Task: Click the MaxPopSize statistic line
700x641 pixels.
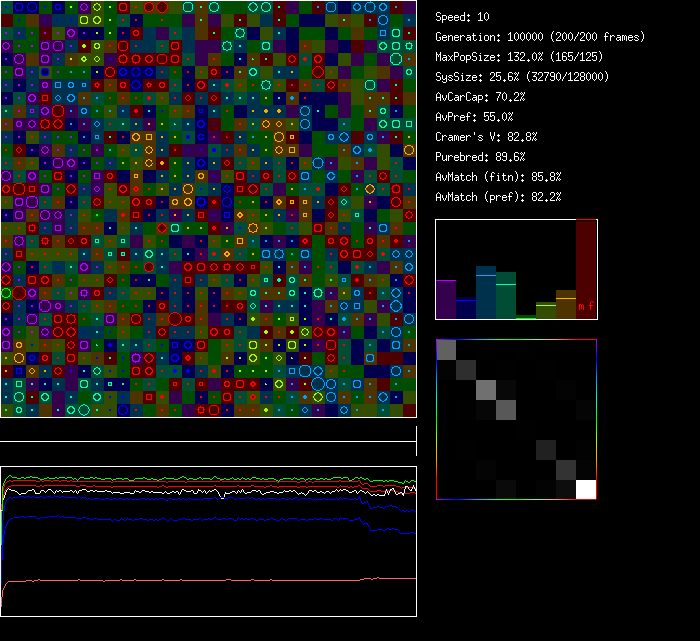Action: tap(519, 57)
